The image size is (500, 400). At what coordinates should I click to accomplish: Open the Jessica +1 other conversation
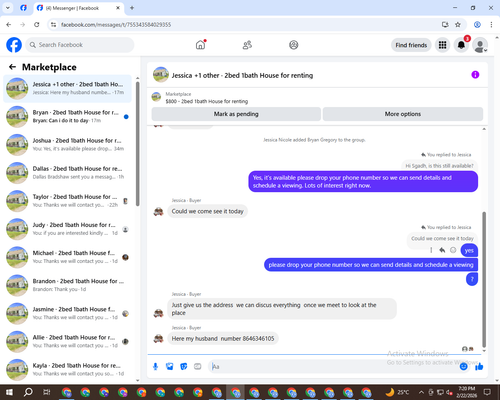click(x=67, y=88)
